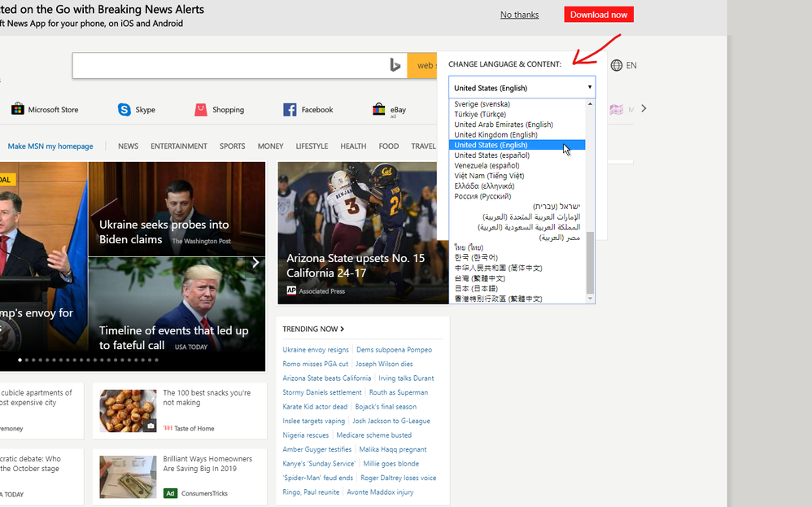812x507 pixels.
Task: Open Ukraine envoy resigns trending link
Action: (316, 350)
